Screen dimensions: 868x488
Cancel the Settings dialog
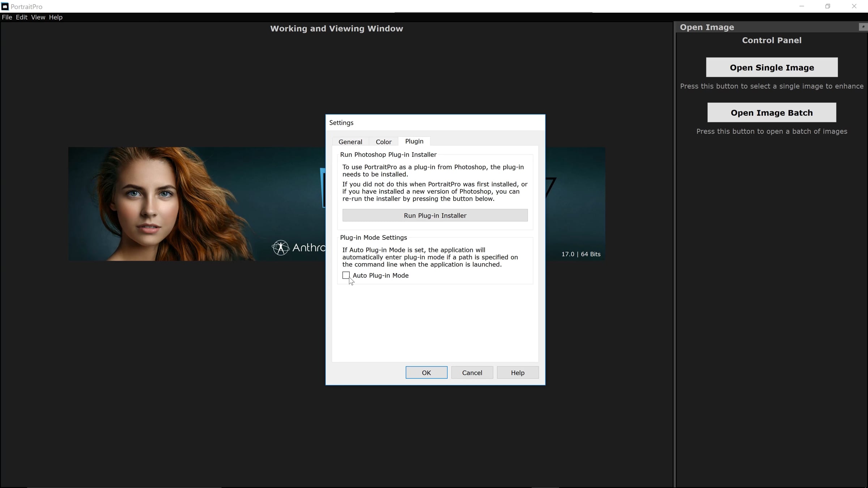[x=472, y=373]
